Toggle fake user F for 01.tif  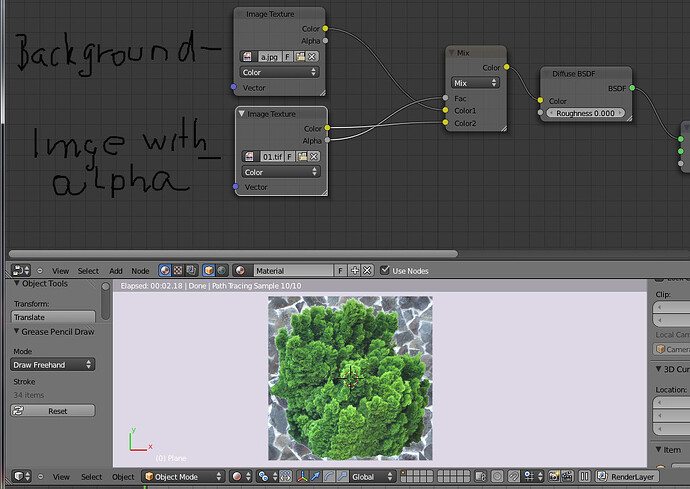point(290,157)
